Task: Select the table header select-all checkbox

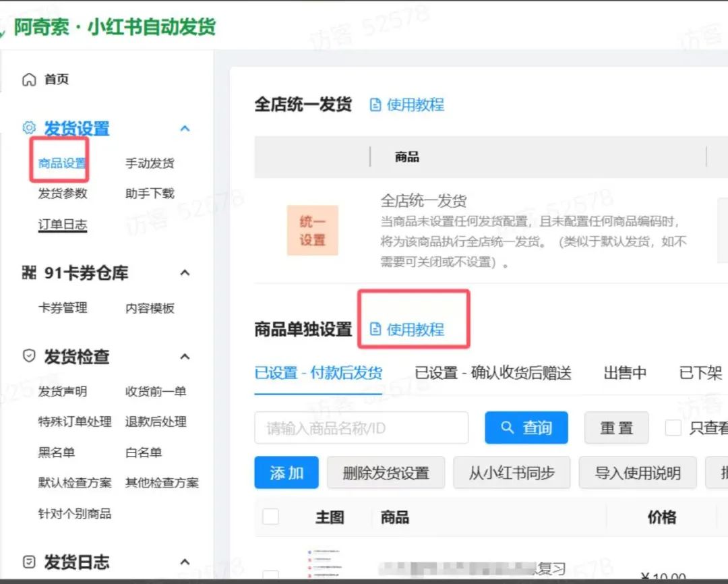Action: [x=270, y=517]
